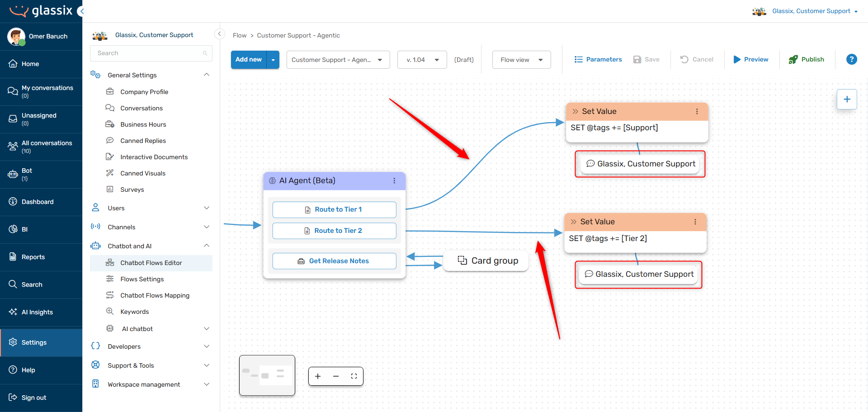Open the Add new dropdown arrow
The image size is (868, 412).
click(x=273, y=60)
